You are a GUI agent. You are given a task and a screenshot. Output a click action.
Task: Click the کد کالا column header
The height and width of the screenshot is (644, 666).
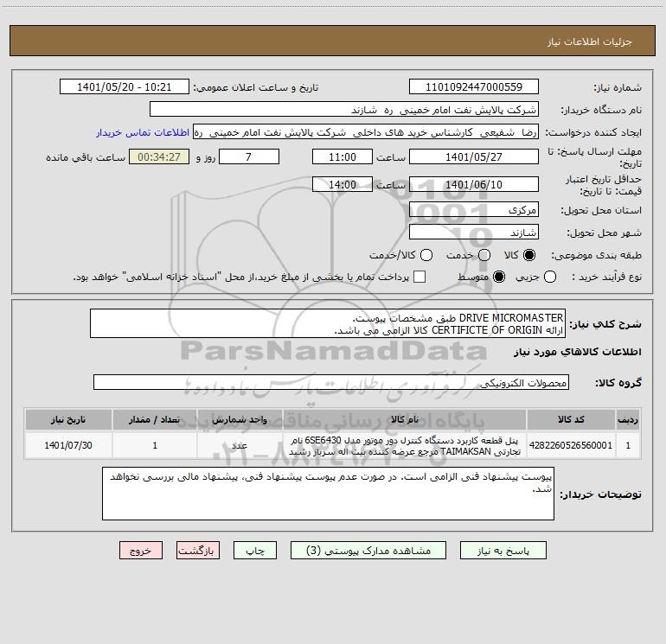coord(571,419)
